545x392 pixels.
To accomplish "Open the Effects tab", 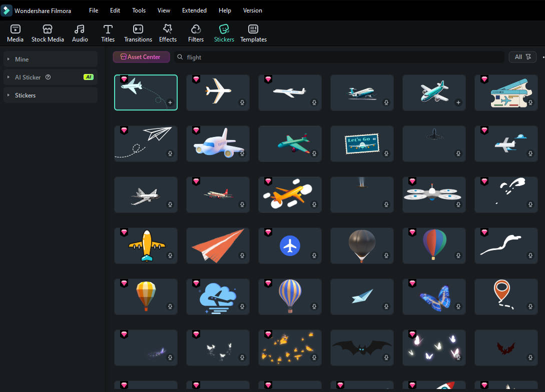I will pos(168,33).
